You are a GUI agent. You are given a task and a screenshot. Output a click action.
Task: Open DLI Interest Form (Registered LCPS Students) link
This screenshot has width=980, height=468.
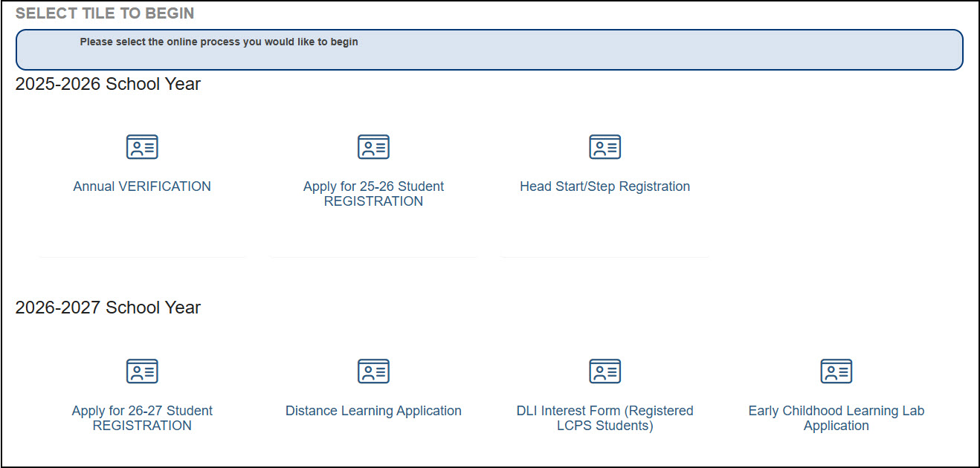[605, 418]
